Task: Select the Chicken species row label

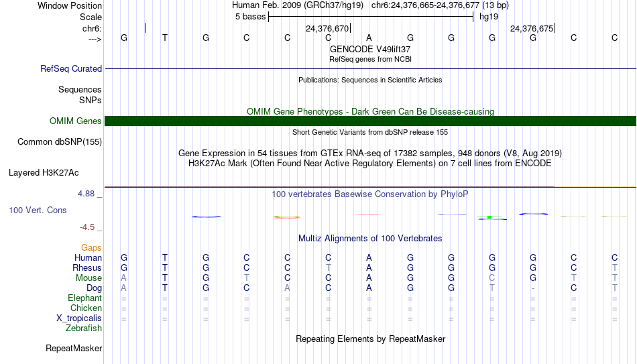Action: point(86,308)
